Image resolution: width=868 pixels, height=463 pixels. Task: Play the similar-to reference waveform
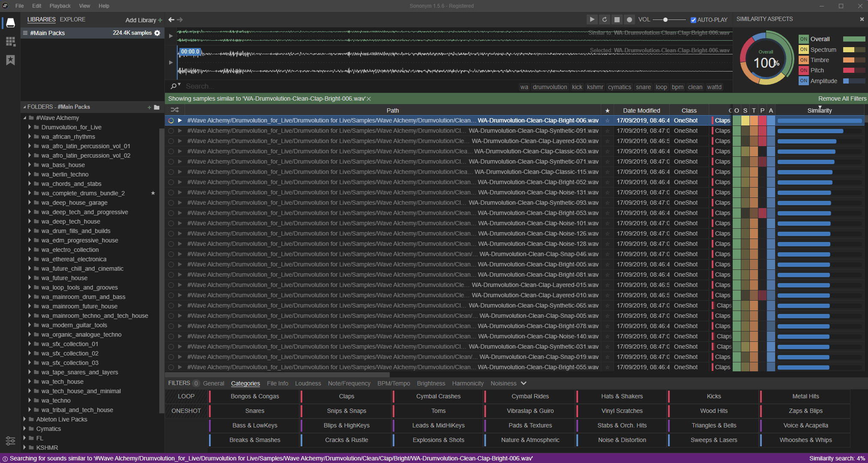pos(171,36)
